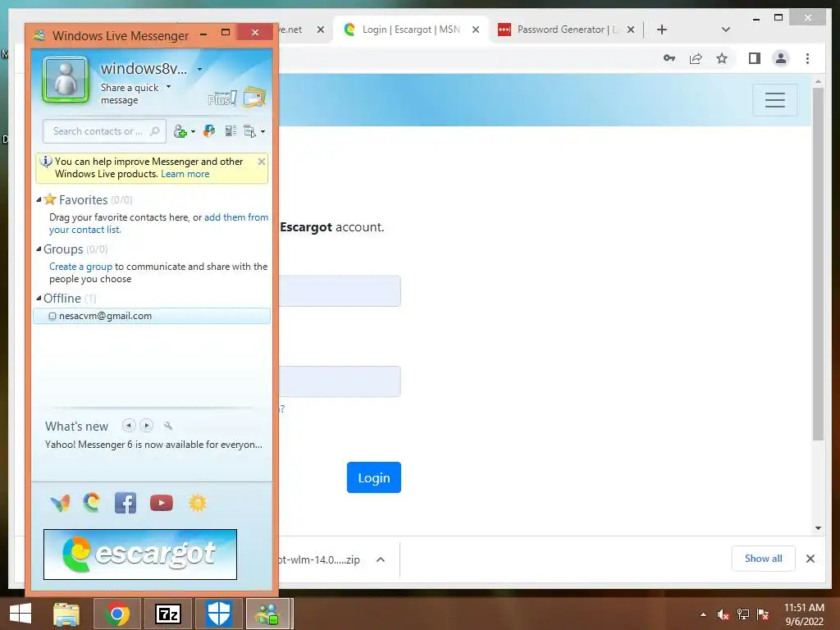
Task: Collapse the Groups section
Action: [x=39, y=249]
